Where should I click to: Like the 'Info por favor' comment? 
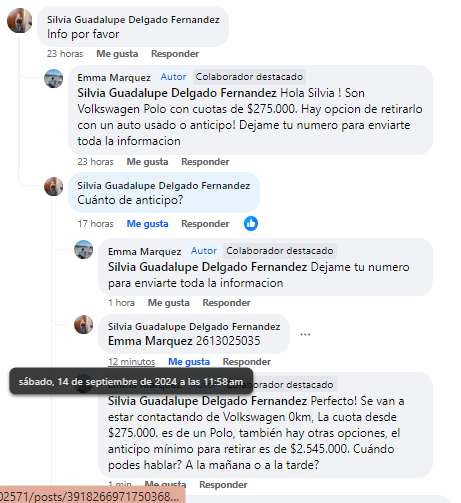point(117,54)
